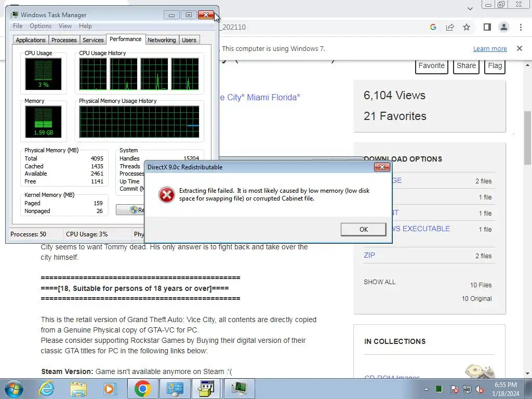The image size is (532, 399).
Task: Open the Chrome profile avatar
Action: [x=504, y=27]
